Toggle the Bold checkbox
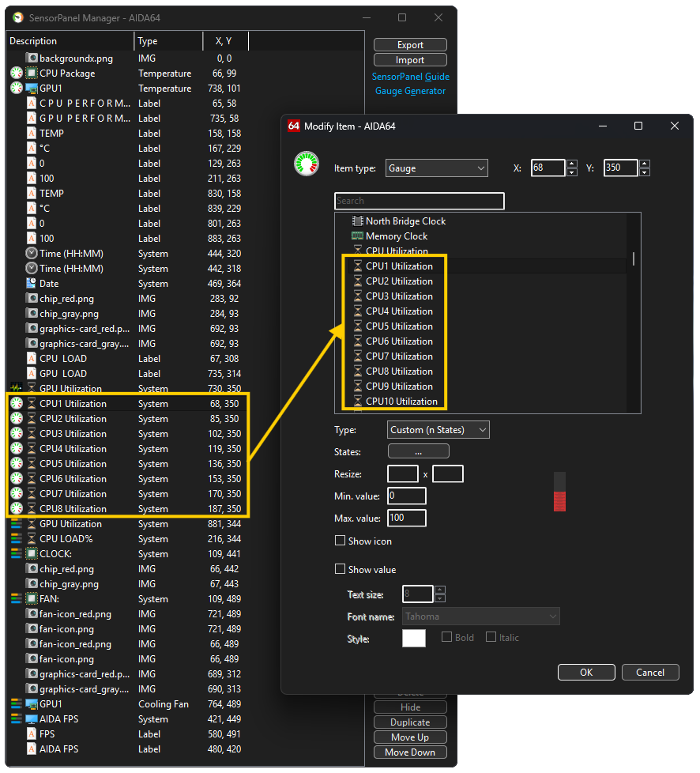 [447, 637]
